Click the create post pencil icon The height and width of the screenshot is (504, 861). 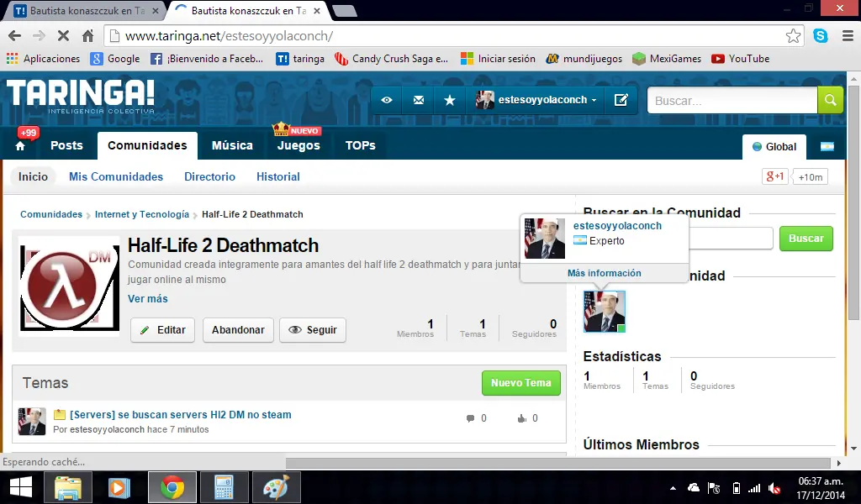pyautogui.click(x=621, y=100)
